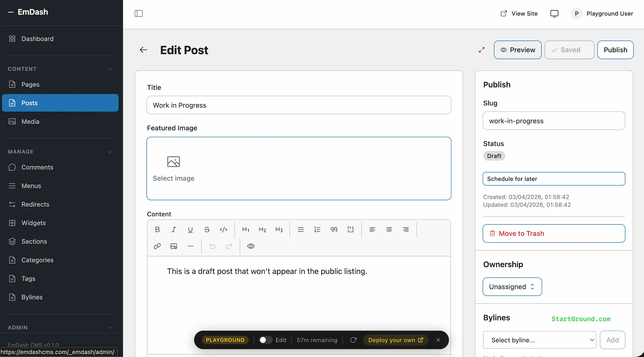
Task: Toggle the editor preview eye icon
Action: 251,246
